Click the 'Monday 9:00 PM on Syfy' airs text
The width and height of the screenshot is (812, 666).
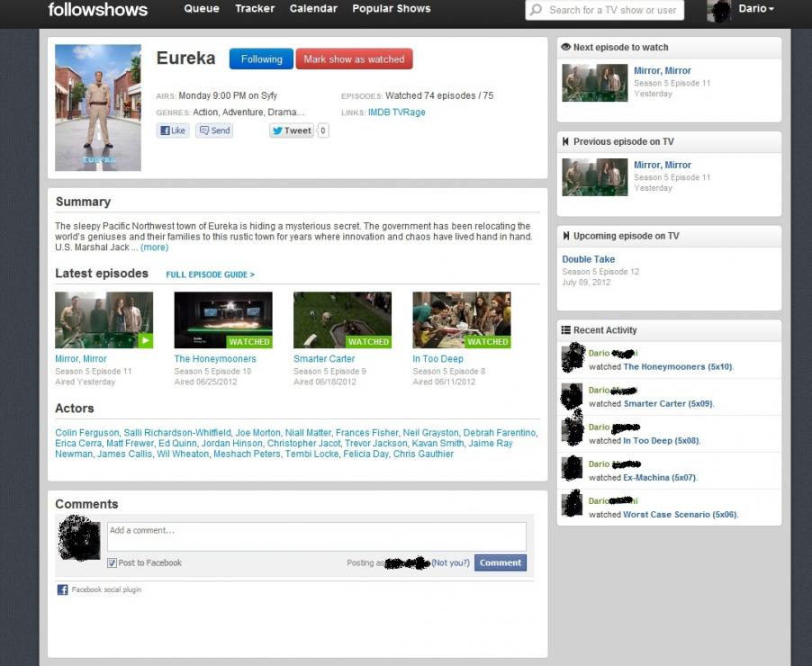coord(228,95)
